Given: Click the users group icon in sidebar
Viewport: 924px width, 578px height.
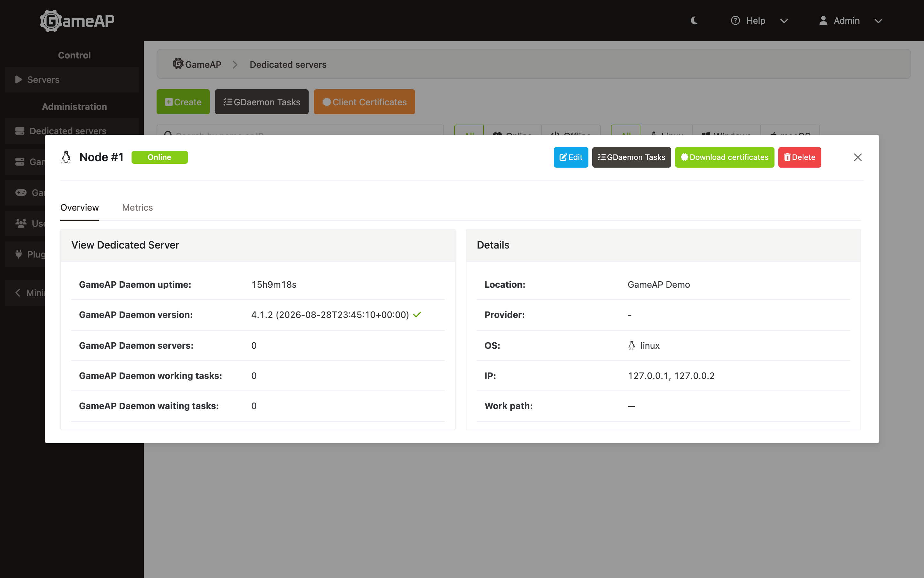Looking at the screenshot, I should (x=21, y=223).
